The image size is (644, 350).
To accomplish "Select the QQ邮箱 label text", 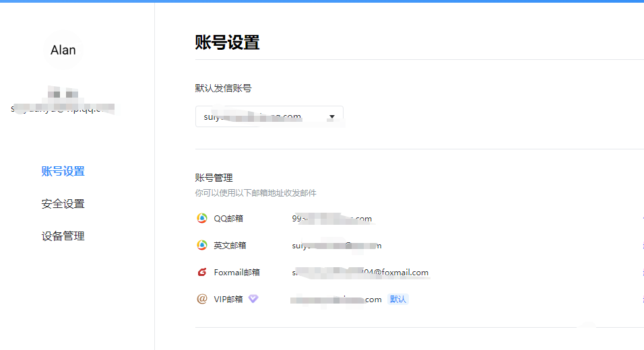I will point(228,218).
